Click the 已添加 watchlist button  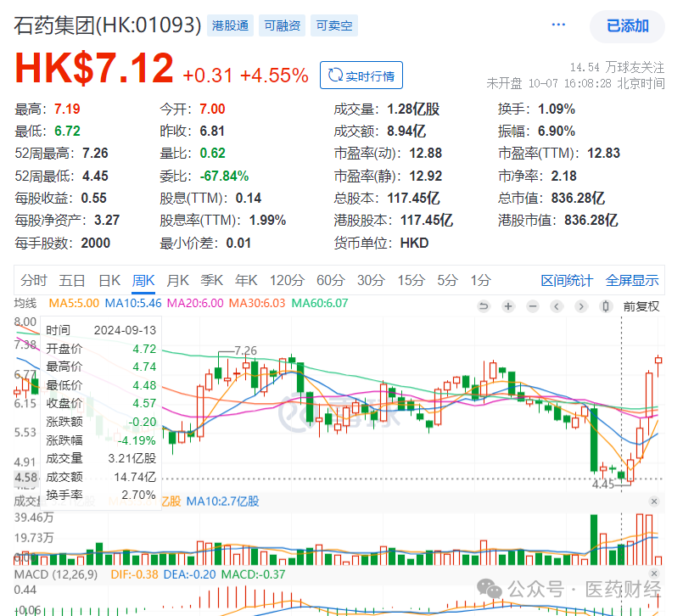coord(627,26)
